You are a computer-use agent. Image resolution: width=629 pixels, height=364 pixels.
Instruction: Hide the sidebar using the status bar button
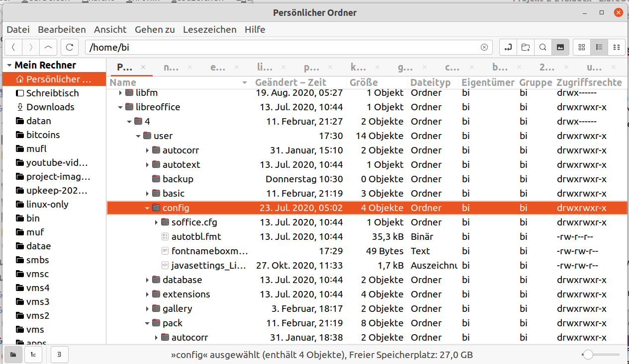coord(59,355)
